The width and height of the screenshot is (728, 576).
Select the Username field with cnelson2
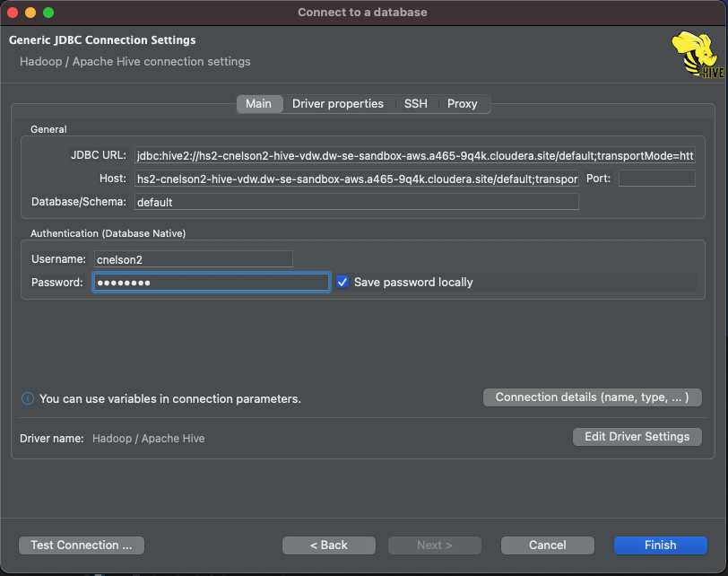191,258
